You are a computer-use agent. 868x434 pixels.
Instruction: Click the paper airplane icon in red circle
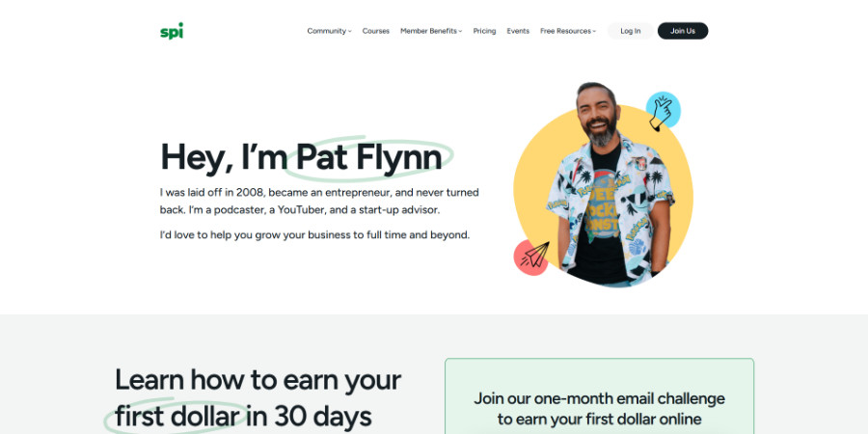click(531, 257)
